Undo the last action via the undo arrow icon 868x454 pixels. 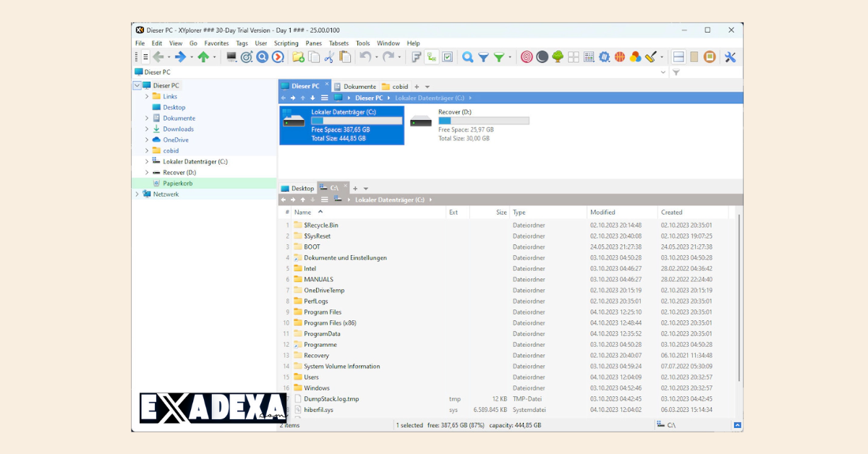tap(366, 56)
